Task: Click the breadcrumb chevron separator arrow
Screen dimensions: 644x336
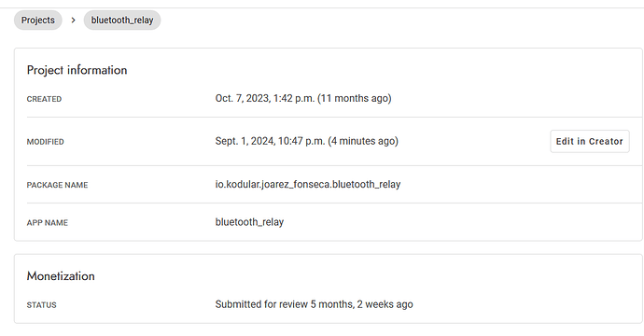Action: [73, 21]
